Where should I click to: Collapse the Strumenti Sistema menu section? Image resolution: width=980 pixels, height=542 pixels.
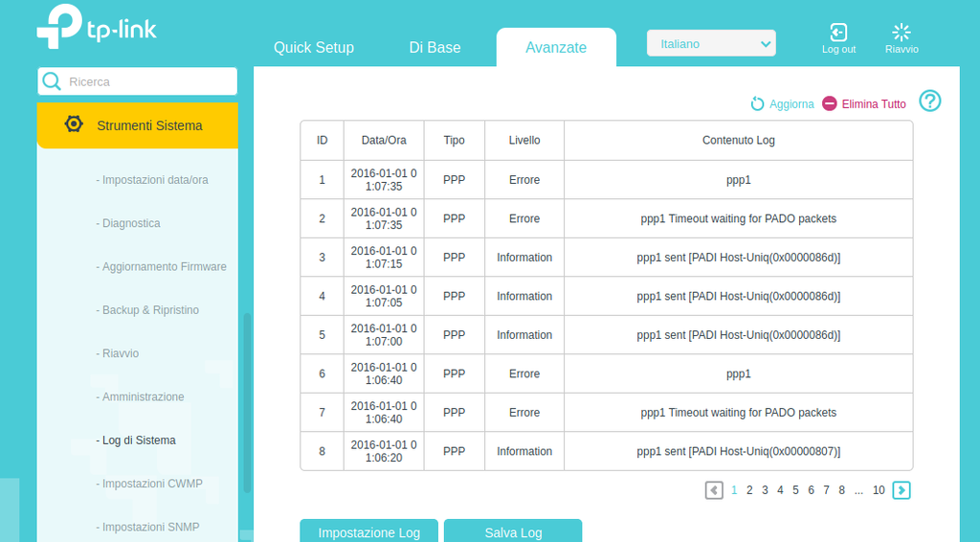[x=149, y=125]
